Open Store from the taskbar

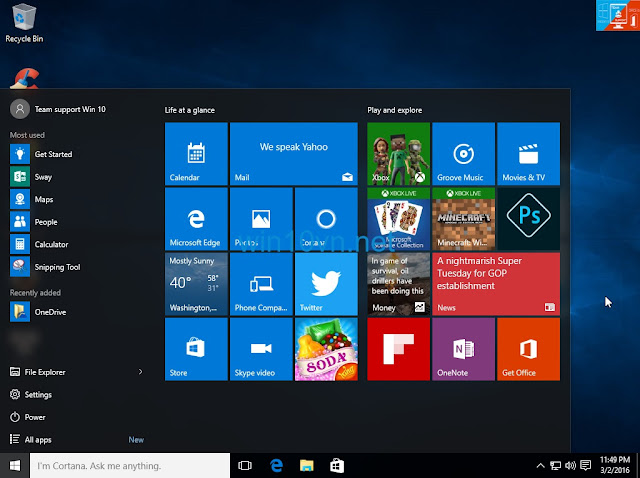tap(337, 465)
